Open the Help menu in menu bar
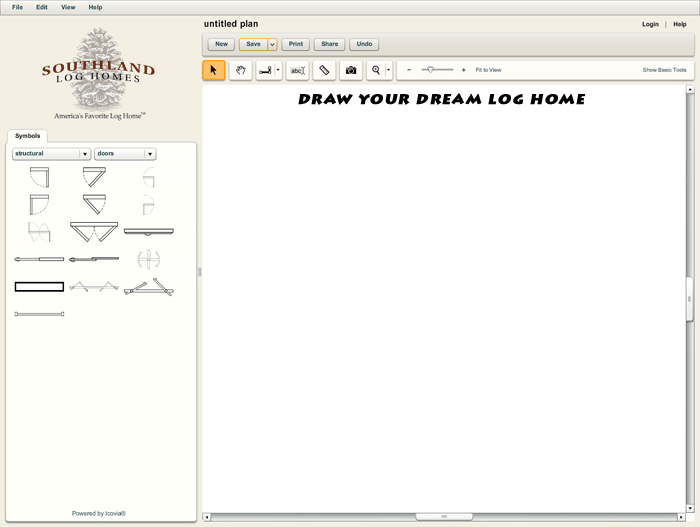Viewport: 700px width, 527px height. click(x=95, y=7)
